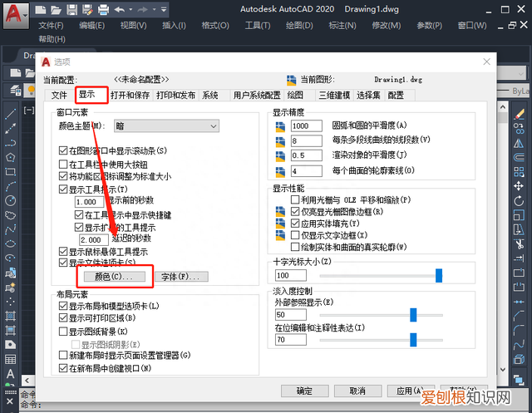Select the Revision cloud tool

11,215
